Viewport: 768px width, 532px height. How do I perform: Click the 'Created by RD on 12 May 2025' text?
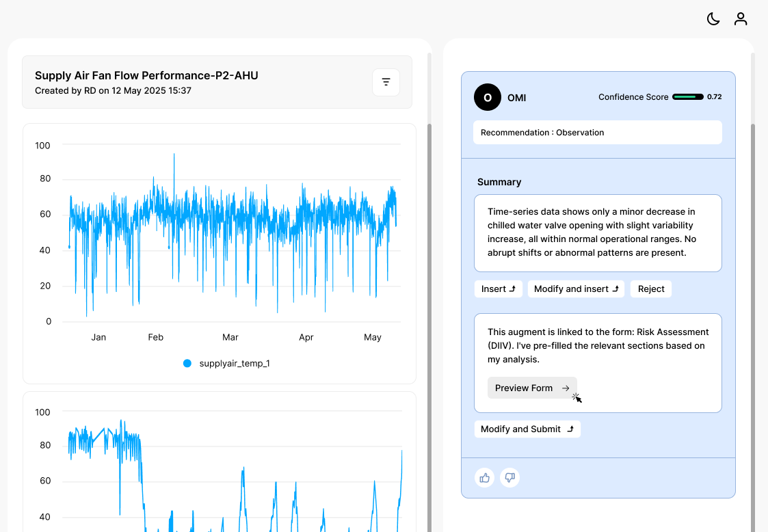[x=103, y=91]
